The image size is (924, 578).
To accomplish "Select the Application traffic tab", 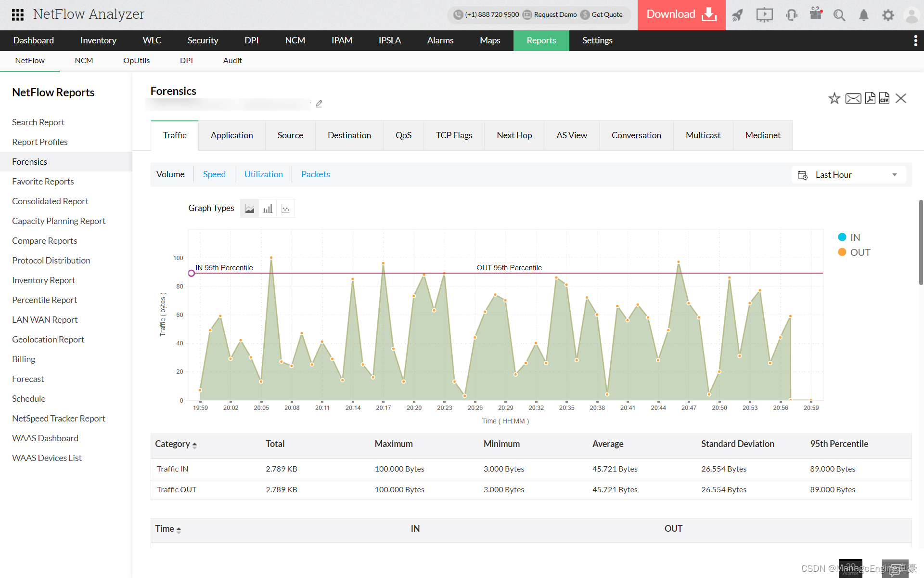I will (231, 135).
